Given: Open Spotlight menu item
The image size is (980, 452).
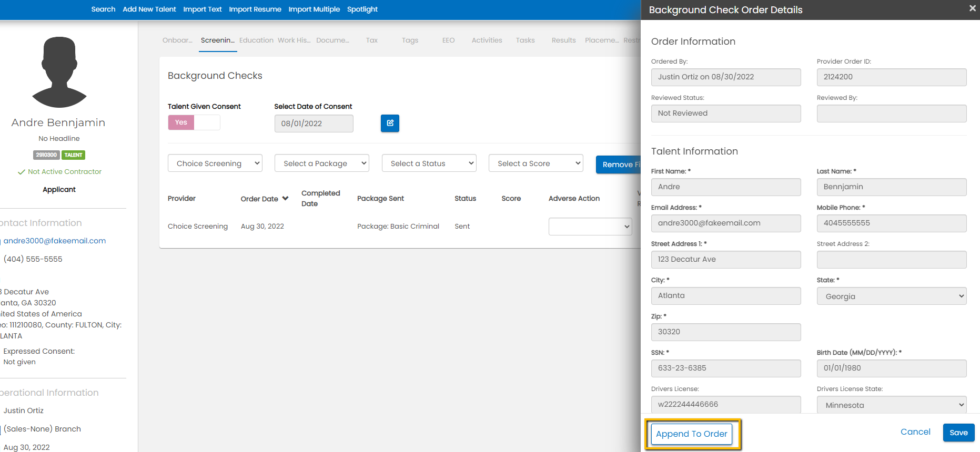Looking at the screenshot, I should click(x=362, y=9).
